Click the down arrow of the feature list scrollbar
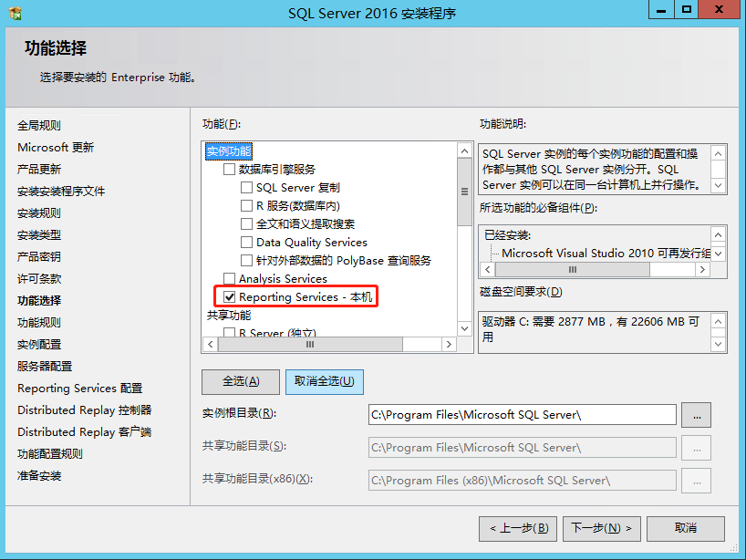 pos(465,328)
